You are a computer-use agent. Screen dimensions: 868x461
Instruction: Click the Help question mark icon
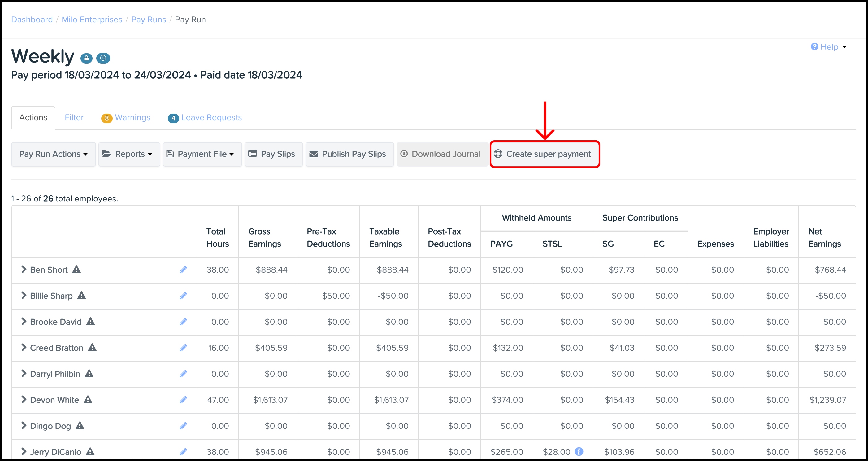click(x=814, y=47)
